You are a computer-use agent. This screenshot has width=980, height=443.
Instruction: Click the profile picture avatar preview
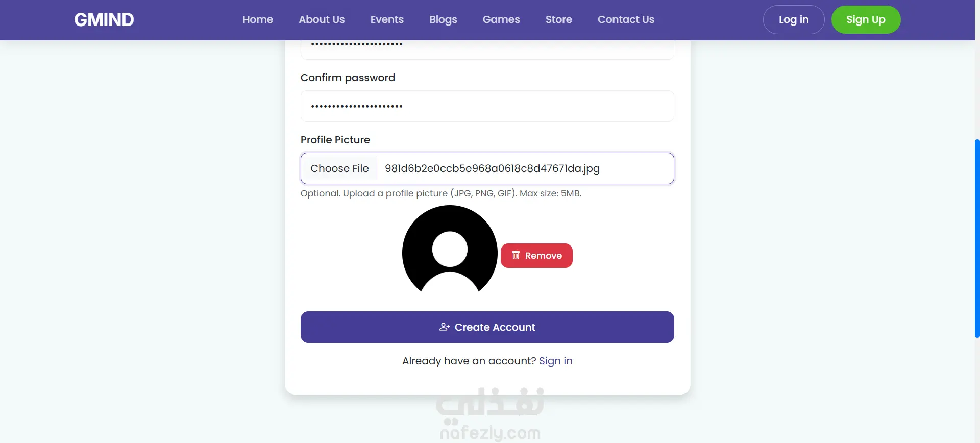coord(450,250)
